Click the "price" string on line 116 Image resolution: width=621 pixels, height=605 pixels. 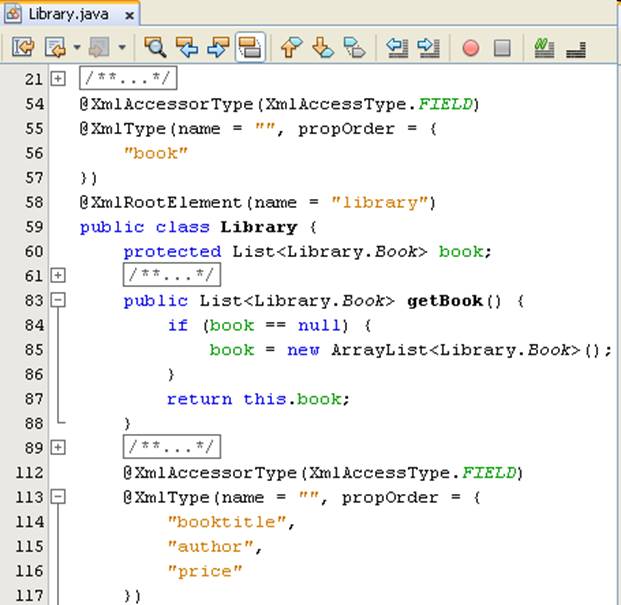[x=205, y=571]
